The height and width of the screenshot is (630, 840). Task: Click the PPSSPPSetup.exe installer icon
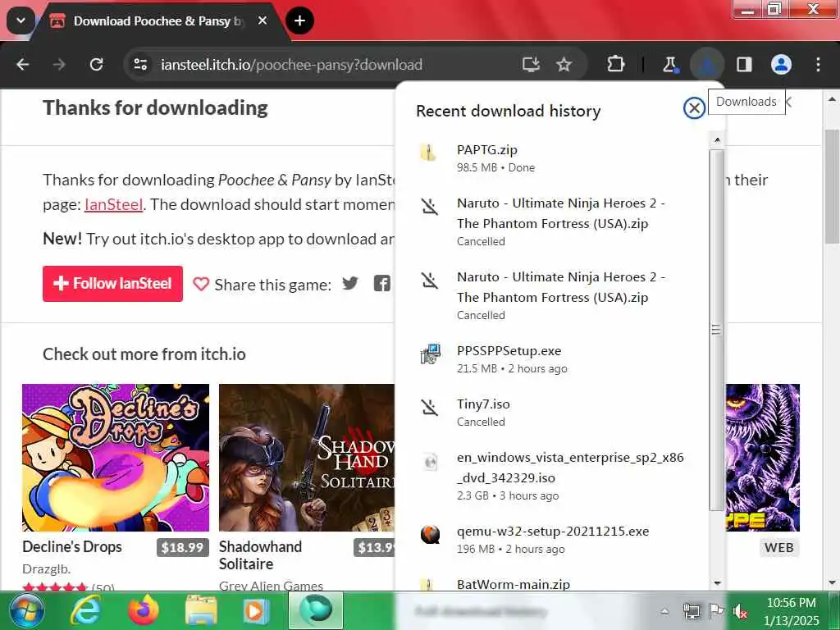click(430, 354)
